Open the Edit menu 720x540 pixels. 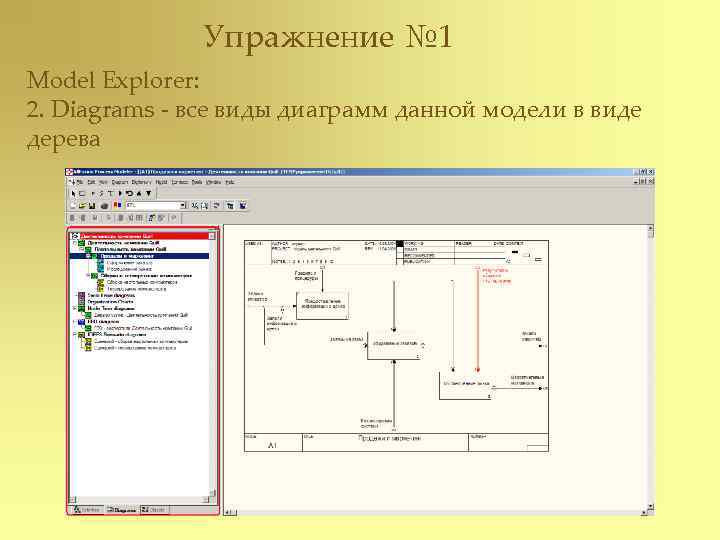[91, 182]
